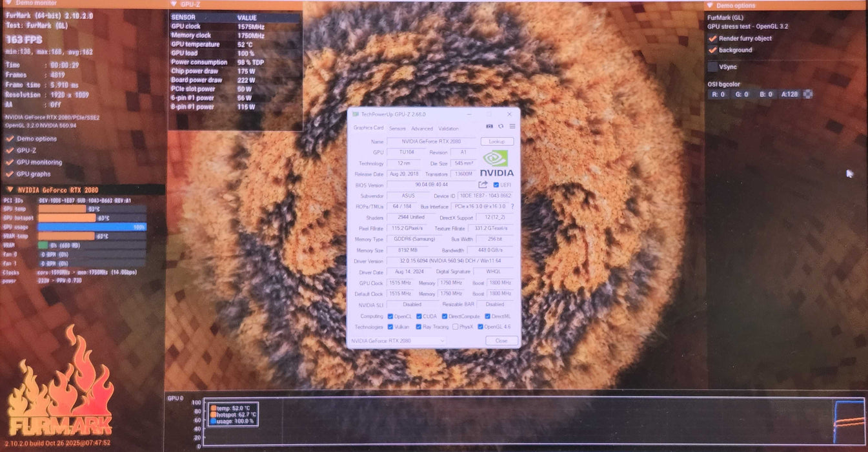Click the Close button in GPU-Z

coord(501,340)
